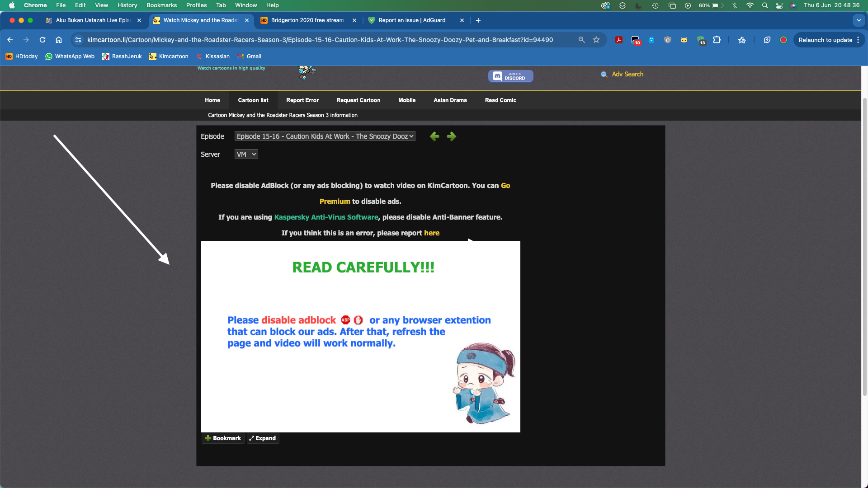The image size is (868, 488).
Task: Click the Adobe Acrobat extension icon
Action: coord(619,40)
